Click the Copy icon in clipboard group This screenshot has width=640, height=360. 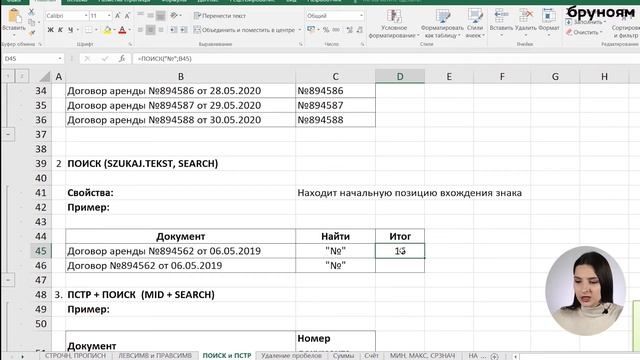pyautogui.click(x=31, y=22)
